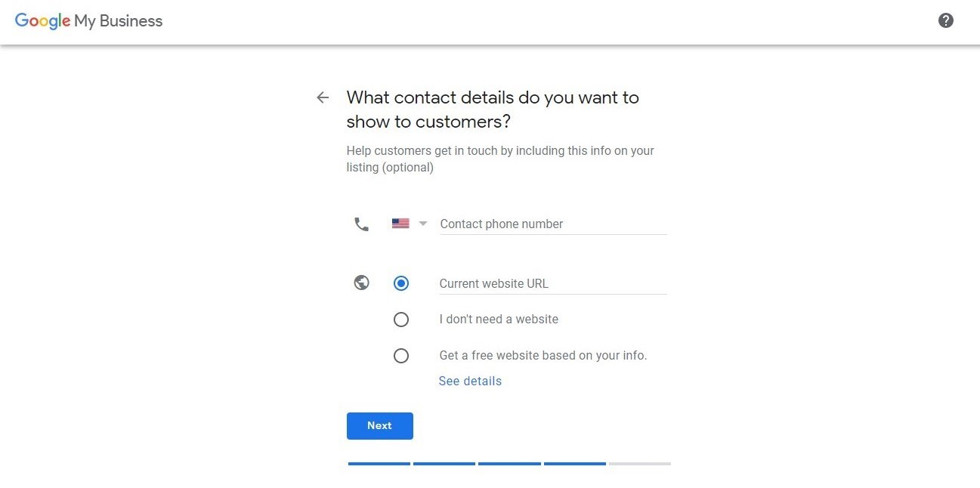Image resolution: width=980 pixels, height=488 pixels.
Task: Click the Help question mark icon
Action: [x=945, y=20]
